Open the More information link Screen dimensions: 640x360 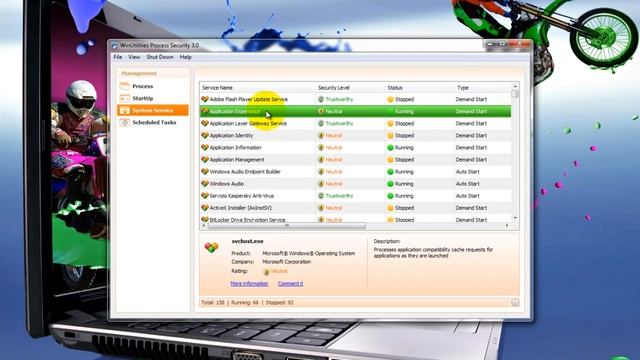coord(249,284)
